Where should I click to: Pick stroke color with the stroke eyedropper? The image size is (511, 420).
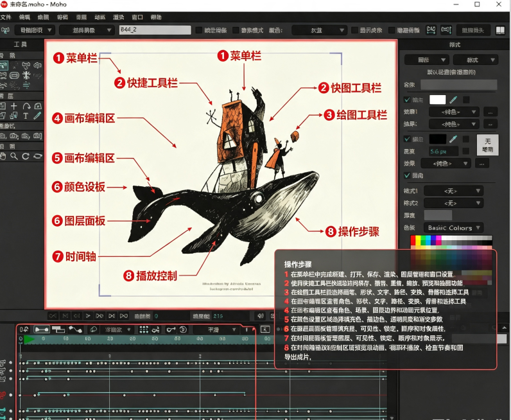(453, 139)
